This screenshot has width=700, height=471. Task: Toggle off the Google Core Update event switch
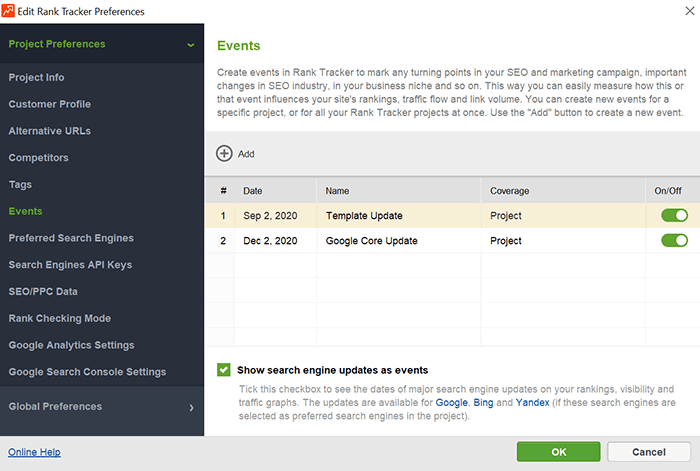[674, 241]
